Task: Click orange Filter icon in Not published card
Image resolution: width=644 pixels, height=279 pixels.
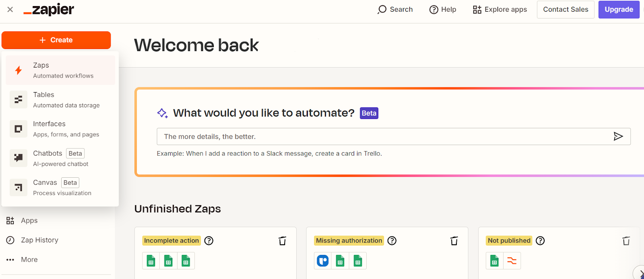Action: click(x=512, y=261)
